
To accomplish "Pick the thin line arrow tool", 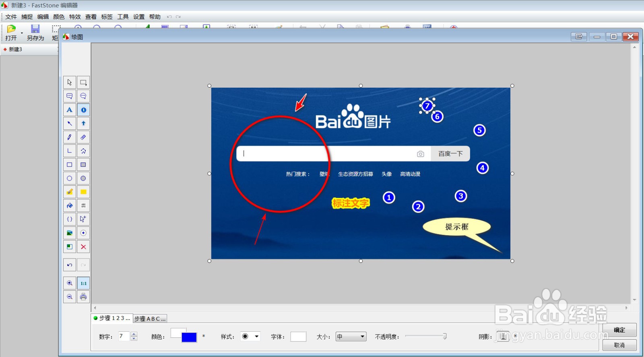I will click(x=69, y=123).
